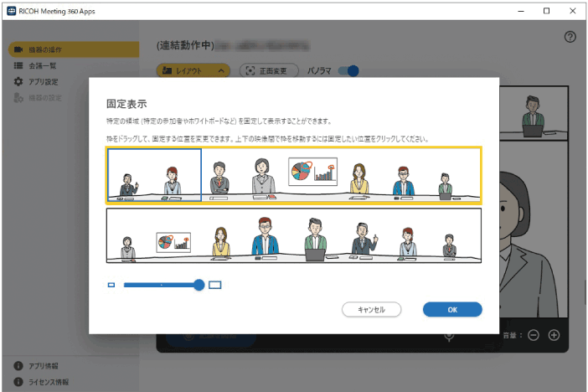Click the device icon next to 機器の設定

(18, 98)
